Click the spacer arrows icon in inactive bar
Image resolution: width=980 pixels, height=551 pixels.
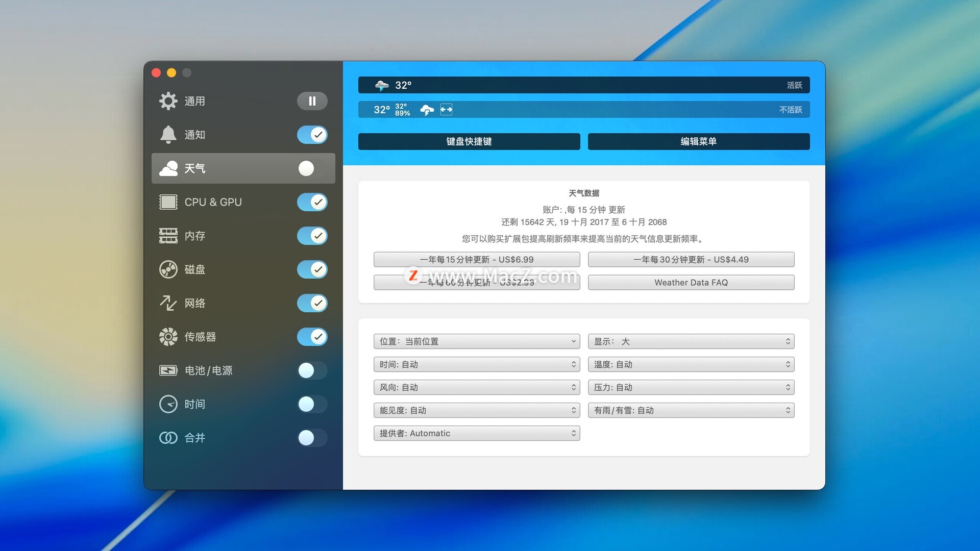pyautogui.click(x=446, y=110)
